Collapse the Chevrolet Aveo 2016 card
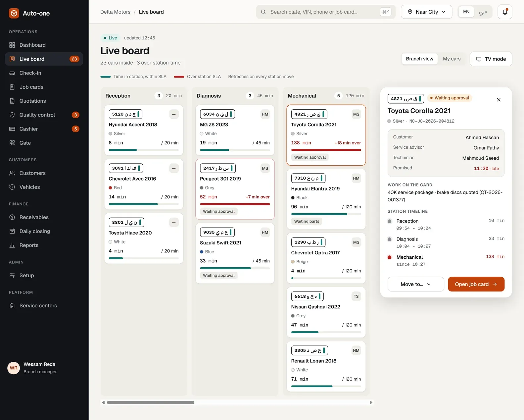Screen dimensions: 524x420 [x=174, y=168]
